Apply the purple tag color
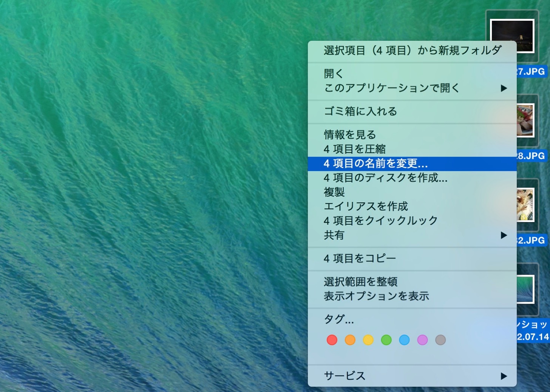Viewport: 550px width, 392px height. tap(423, 340)
